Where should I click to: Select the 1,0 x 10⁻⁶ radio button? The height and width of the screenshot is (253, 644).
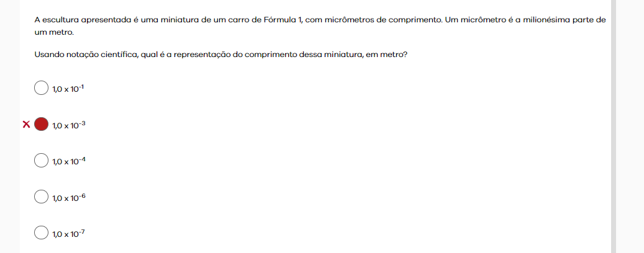41,197
